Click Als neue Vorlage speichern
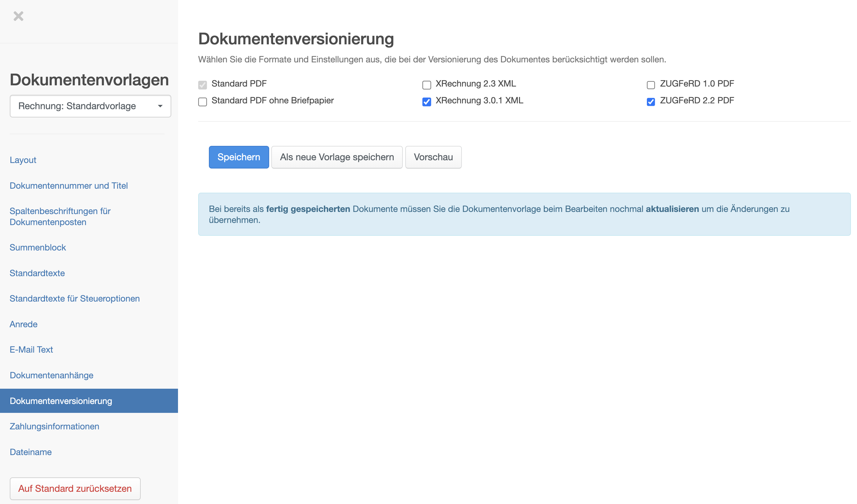Screen dimensions: 857x504 pos(337,157)
